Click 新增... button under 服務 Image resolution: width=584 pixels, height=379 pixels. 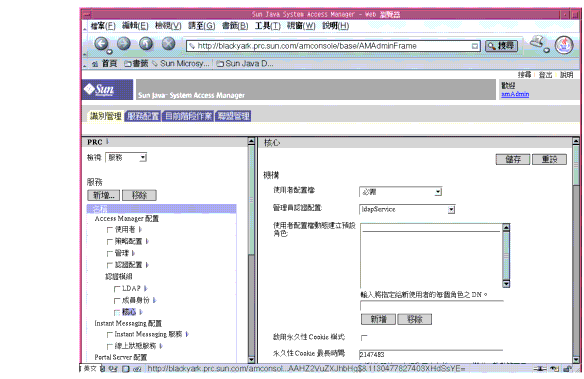pos(104,195)
